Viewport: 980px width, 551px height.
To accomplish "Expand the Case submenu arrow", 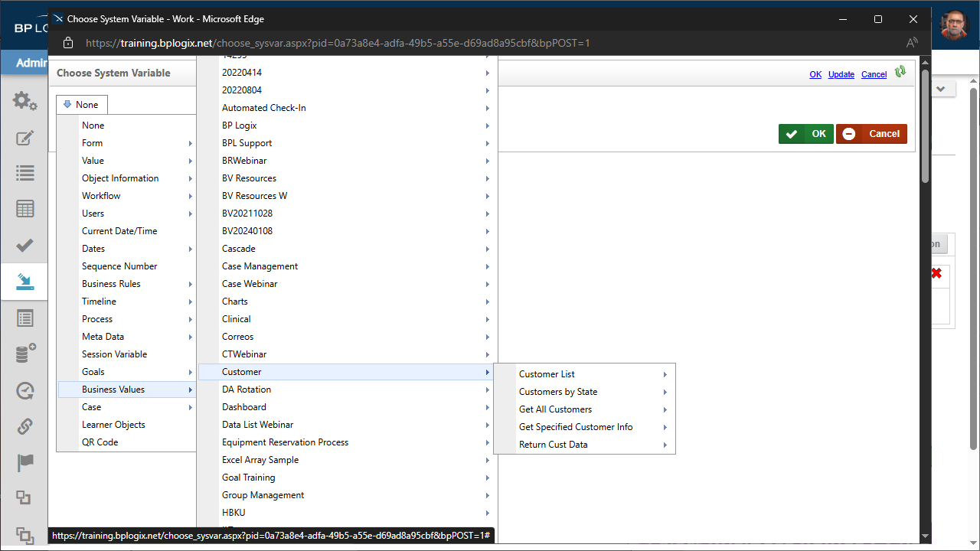I will (x=191, y=407).
